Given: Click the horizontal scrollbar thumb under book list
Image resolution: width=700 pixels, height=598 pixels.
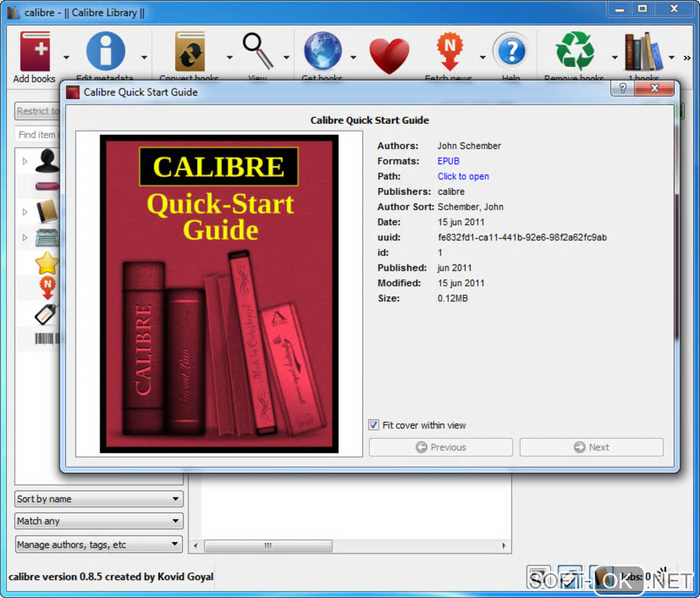Looking at the screenshot, I should tap(268, 546).
